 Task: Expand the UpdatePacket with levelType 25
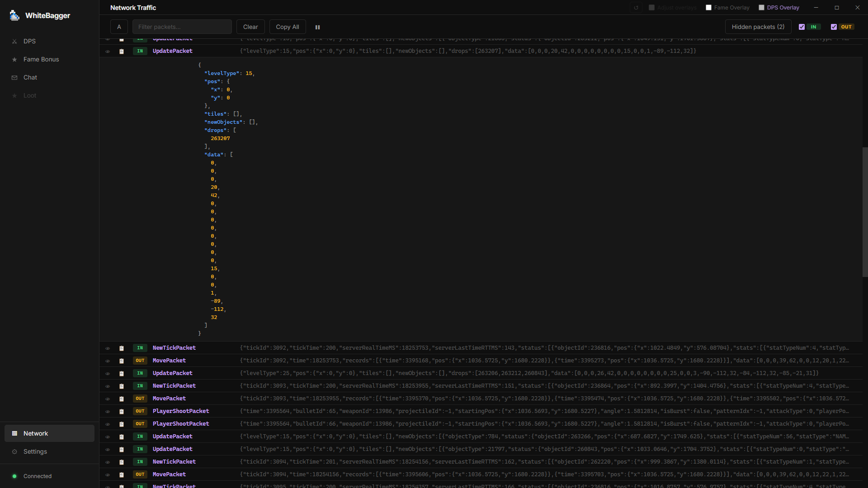481,373
